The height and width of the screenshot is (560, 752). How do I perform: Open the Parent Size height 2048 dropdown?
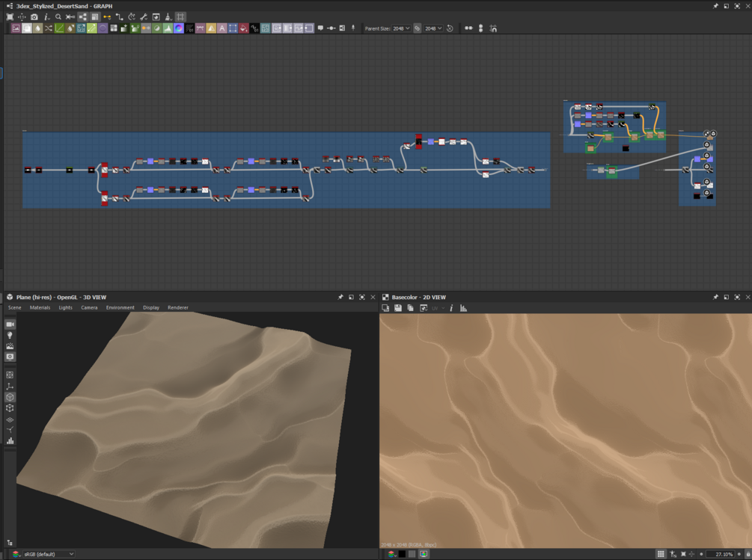pyautogui.click(x=433, y=28)
